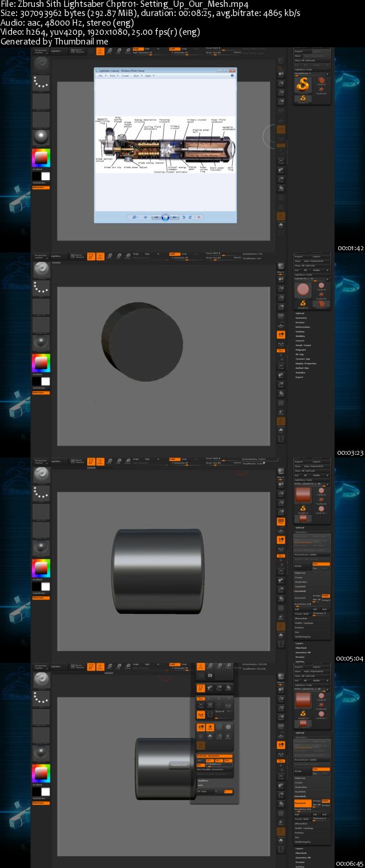Image resolution: width=365 pixels, height=868 pixels.
Task: Click Import button in 00:05:04 frame
Action: [x=302, y=462]
